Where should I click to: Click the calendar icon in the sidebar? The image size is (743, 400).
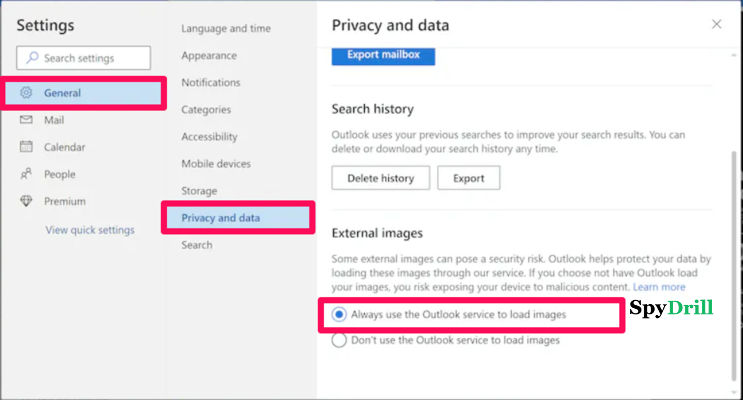(26, 146)
